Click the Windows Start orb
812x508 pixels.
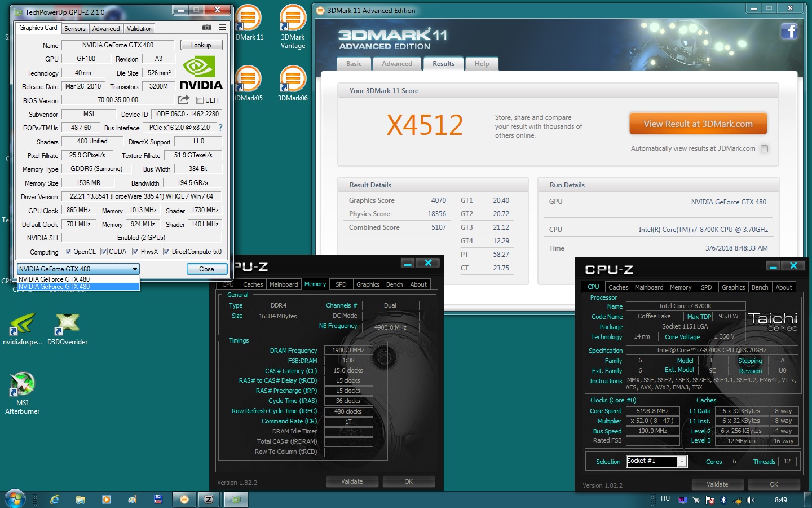pyautogui.click(x=15, y=499)
